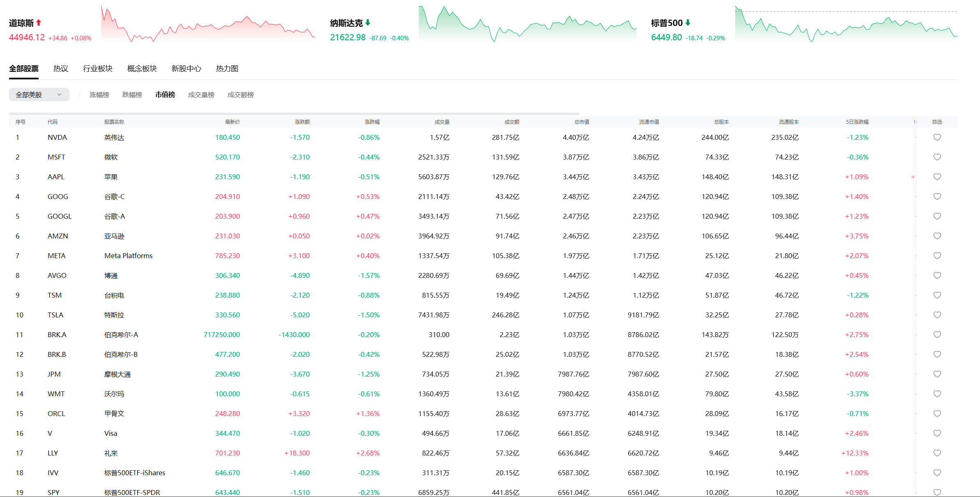Add GOOGL to watchlist heart

(937, 216)
